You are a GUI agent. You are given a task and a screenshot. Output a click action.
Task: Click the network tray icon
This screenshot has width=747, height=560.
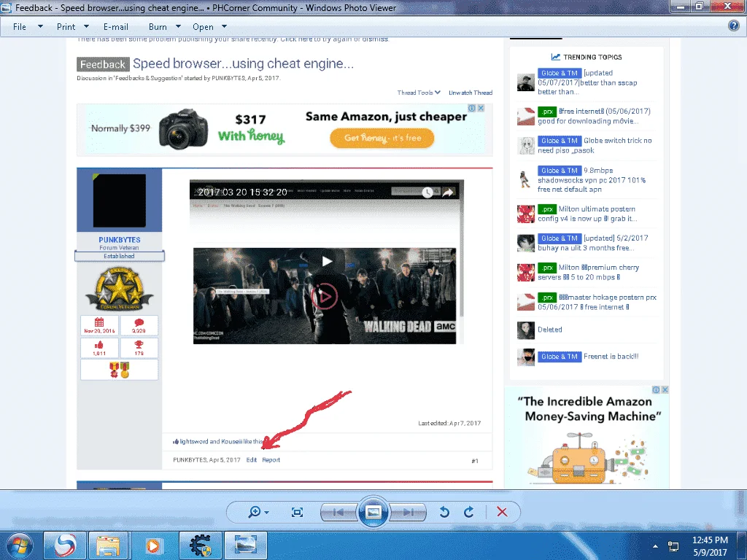673,546
